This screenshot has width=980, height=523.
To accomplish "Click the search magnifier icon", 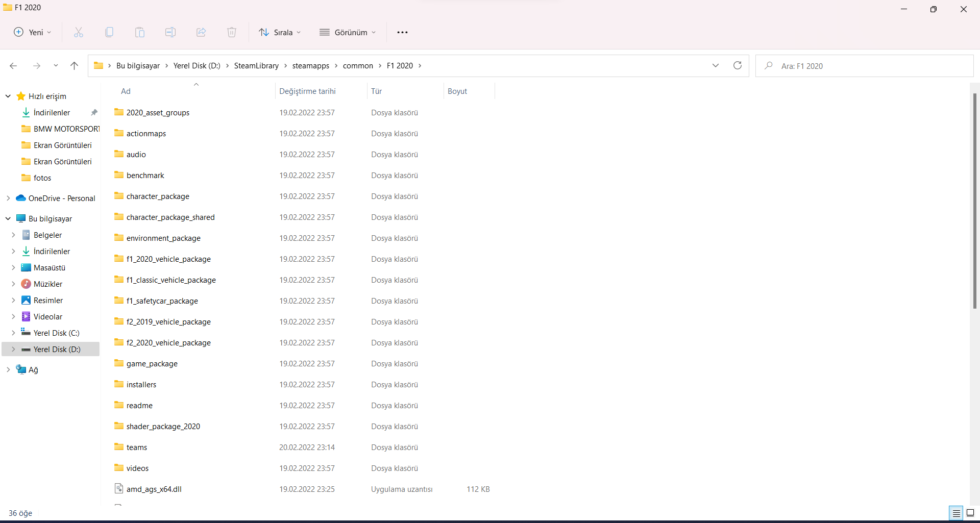I will [769, 66].
